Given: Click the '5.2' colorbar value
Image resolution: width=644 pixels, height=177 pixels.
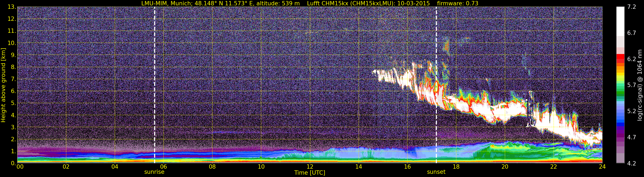Looking at the screenshot, I should (632, 111).
